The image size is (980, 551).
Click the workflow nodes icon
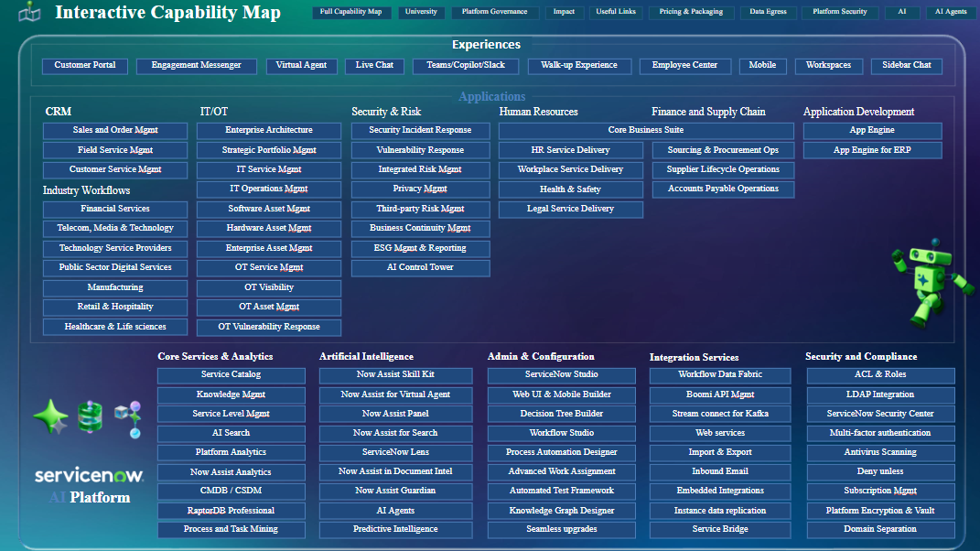[x=128, y=417]
